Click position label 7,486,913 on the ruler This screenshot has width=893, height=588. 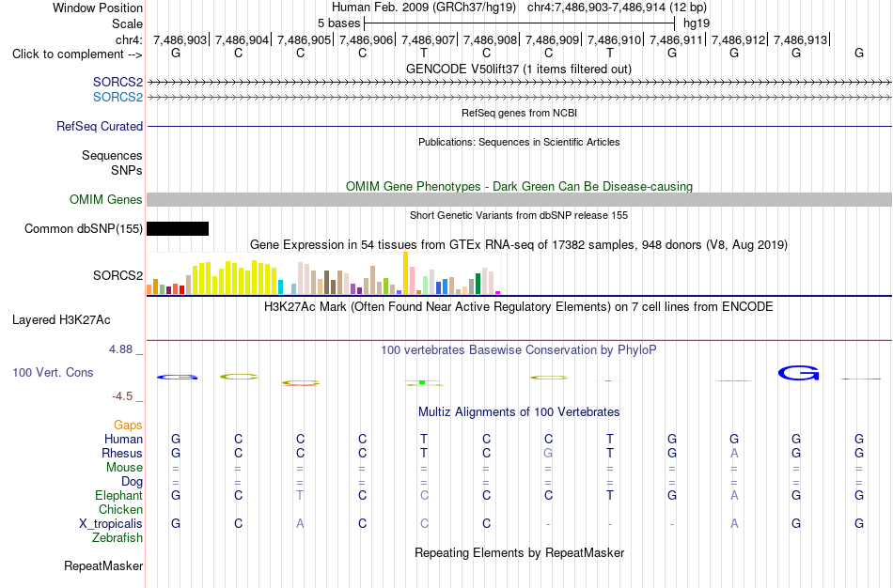click(x=800, y=39)
